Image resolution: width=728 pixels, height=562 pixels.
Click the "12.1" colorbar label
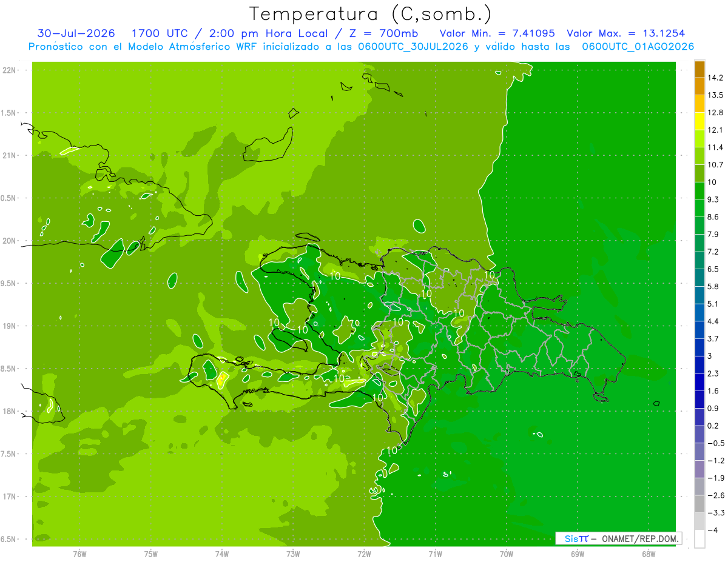point(715,130)
